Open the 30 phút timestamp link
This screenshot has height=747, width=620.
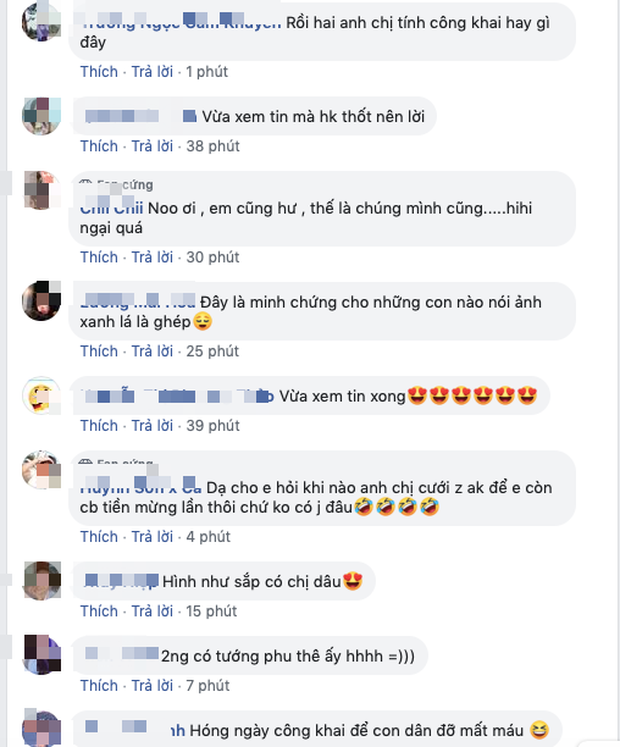(213, 257)
